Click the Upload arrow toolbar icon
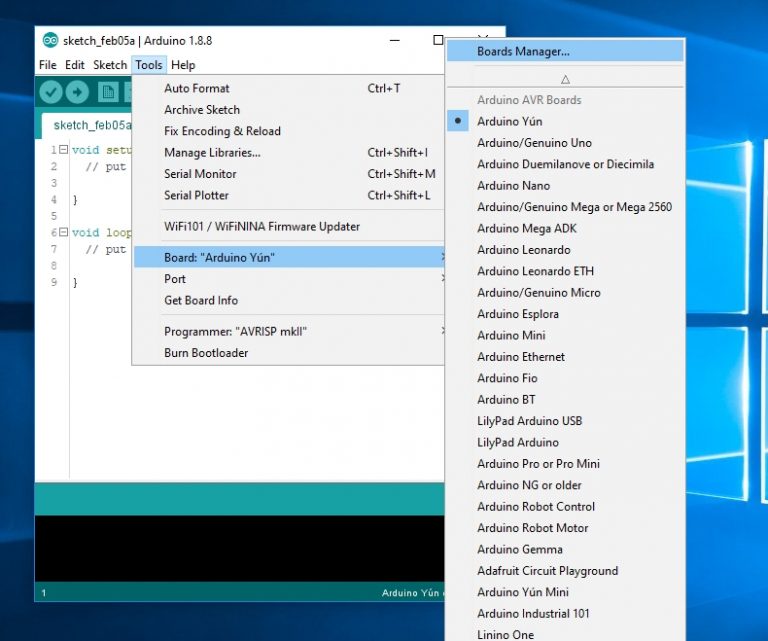The image size is (768, 641). (x=78, y=92)
